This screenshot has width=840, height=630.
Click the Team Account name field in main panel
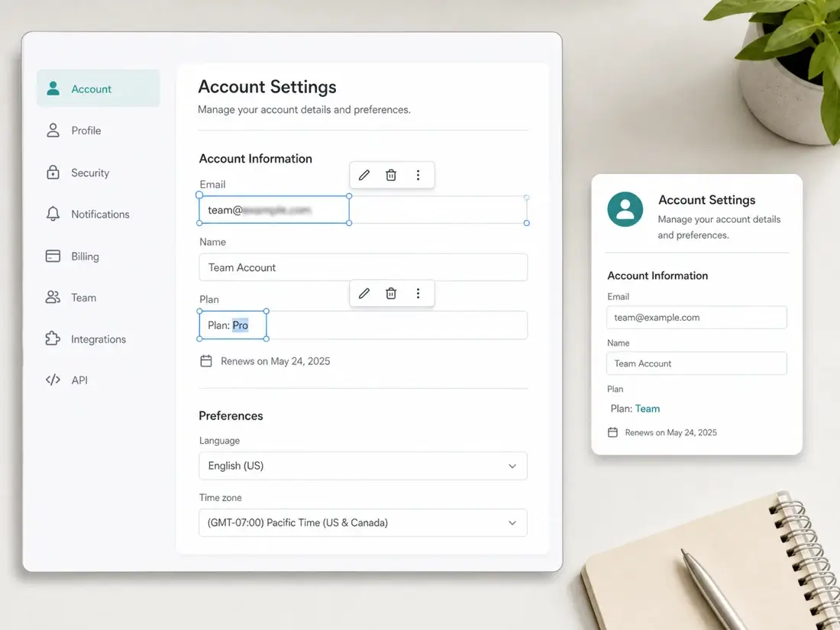(x=363, y=267)
